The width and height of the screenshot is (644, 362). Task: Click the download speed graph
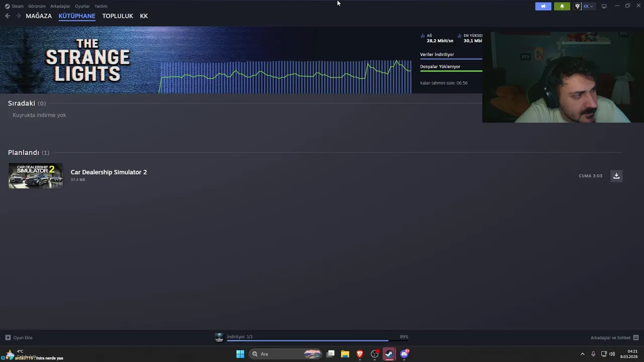(286, 76)
